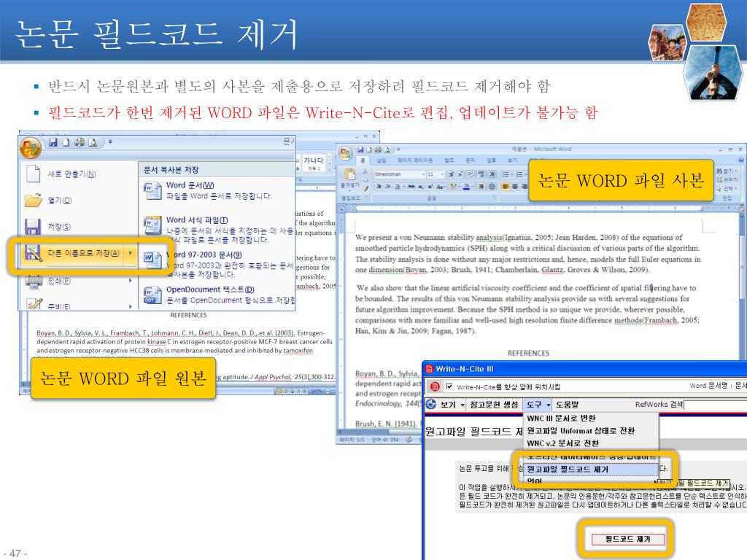The height and width of the screenshot is (560, 747).
Task: Click the OpenDocument 텍스트 file icon
Action: coord(152,295)
